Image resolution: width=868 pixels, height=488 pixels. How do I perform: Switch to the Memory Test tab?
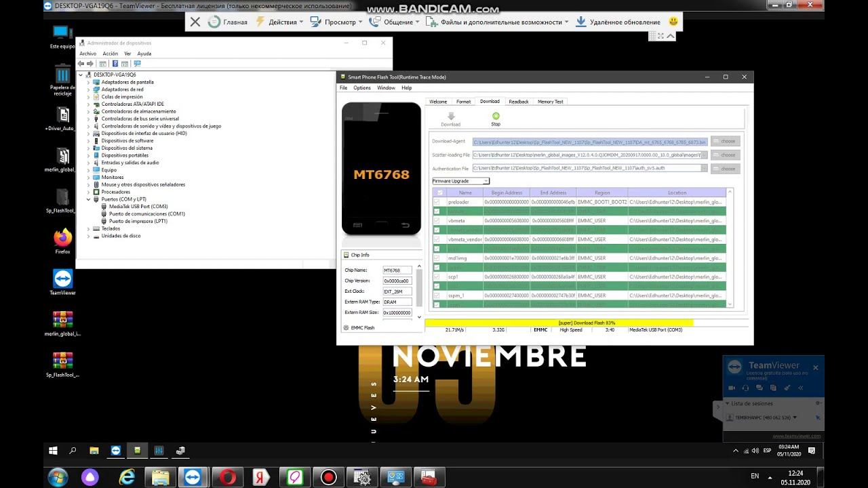[550, 102]
